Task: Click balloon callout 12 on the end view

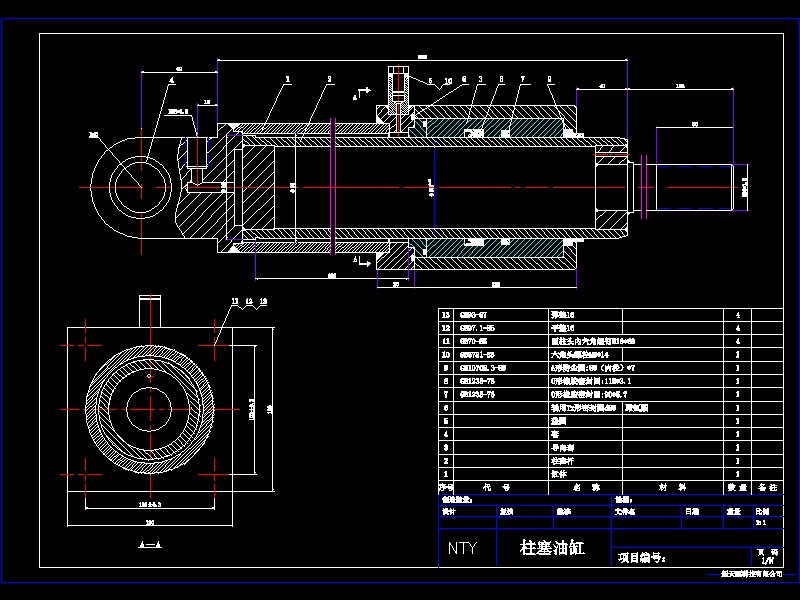Action: tap(248, 301)
